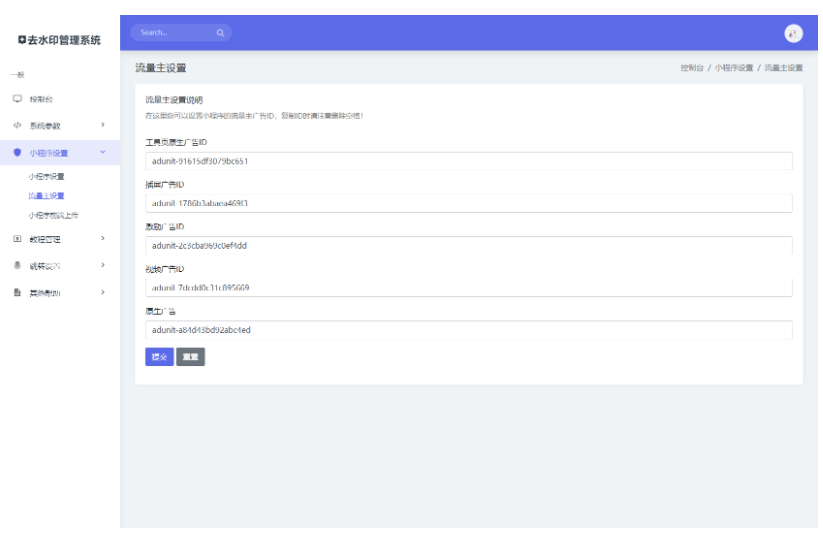Open the 小程序设置 submenu item
This screenshot has width=823, height=558.
pos(46,176)
